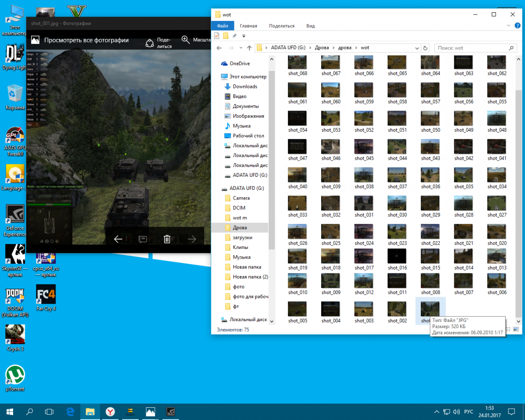The image size is (525, 420).
Task: Go to previous photo with left arrow
Action: tap(118, 239)
